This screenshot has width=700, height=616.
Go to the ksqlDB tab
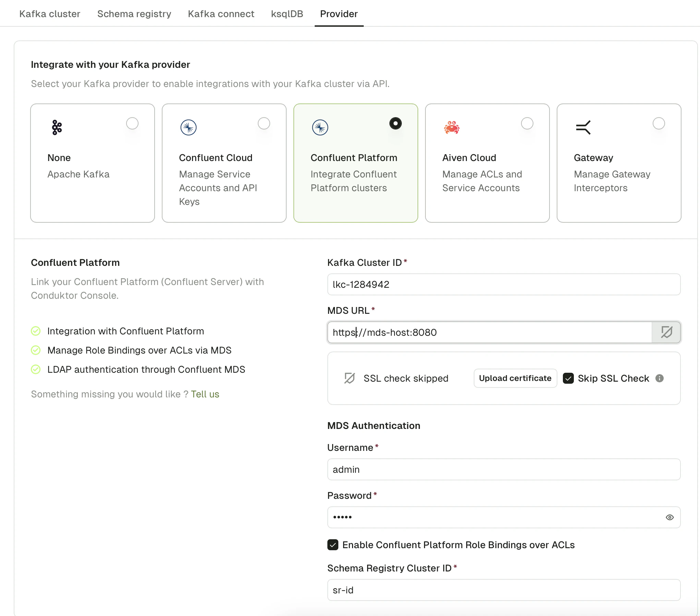pos(287,14)
